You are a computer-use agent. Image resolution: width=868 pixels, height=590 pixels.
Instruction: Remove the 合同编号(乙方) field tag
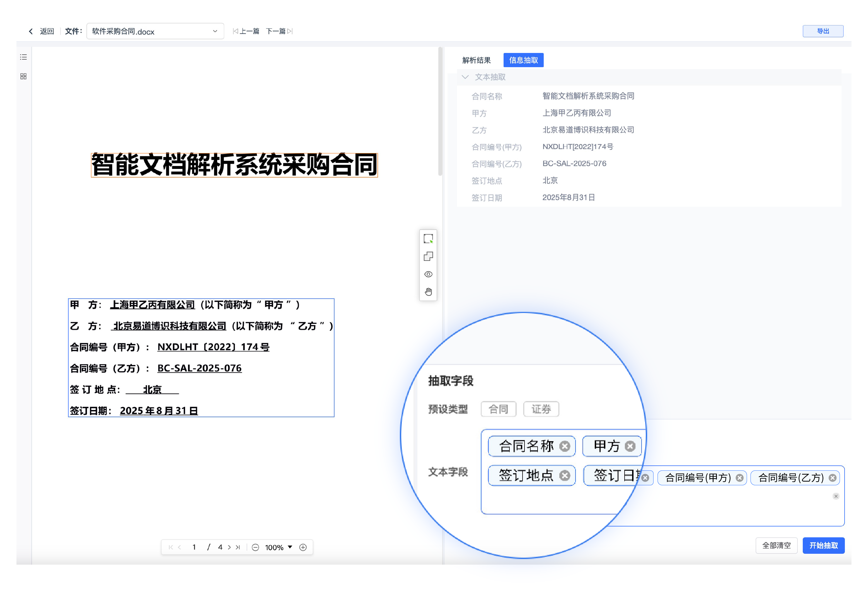click(x=833, y=478)
